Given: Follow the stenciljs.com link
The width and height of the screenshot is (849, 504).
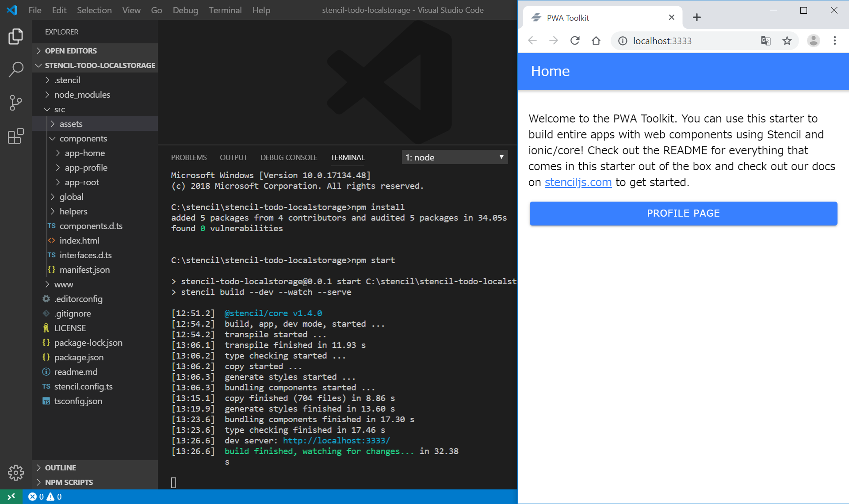Looking at the screenshot, I should (578, 182).
